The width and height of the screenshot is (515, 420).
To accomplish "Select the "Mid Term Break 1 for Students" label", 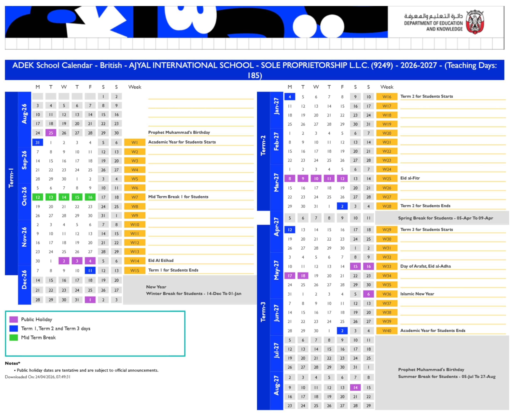I will (x=178, y=197).
